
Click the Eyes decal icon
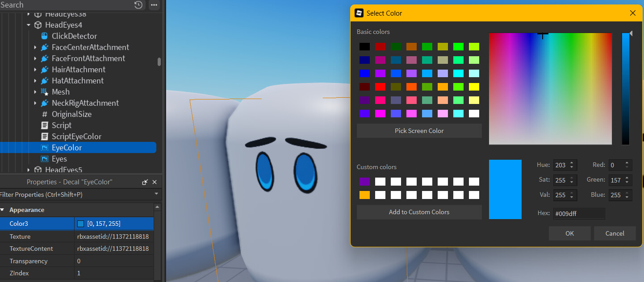(x=44, y=159)
